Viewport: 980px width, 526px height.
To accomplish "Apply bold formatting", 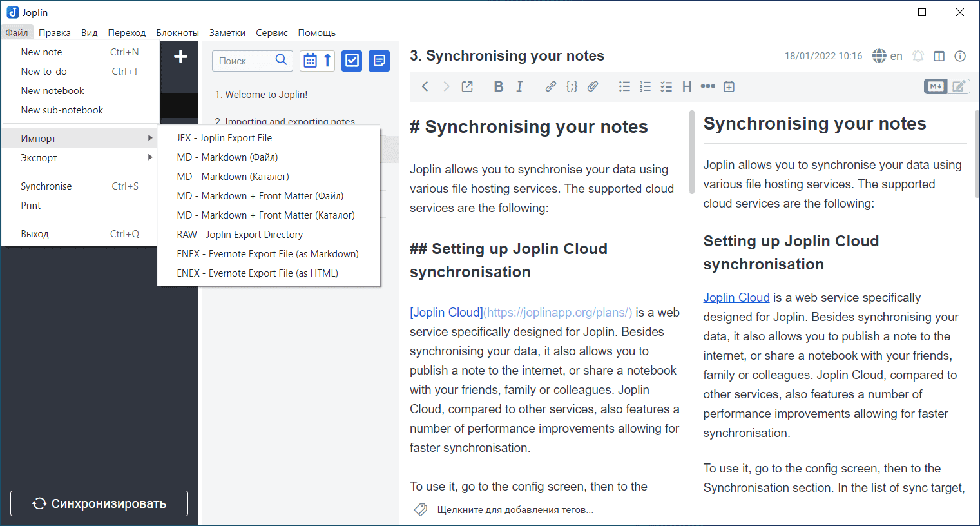I will (499, 86).
